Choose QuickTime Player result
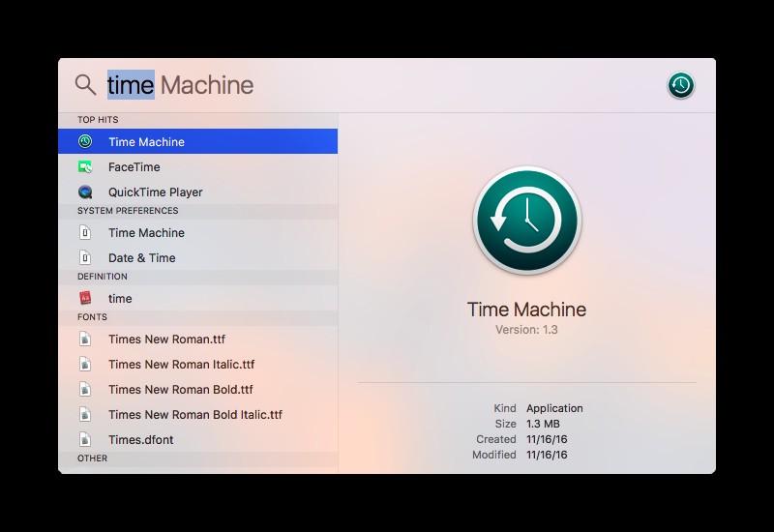Screen dimensions: 774x532 [x=198, y=192]
